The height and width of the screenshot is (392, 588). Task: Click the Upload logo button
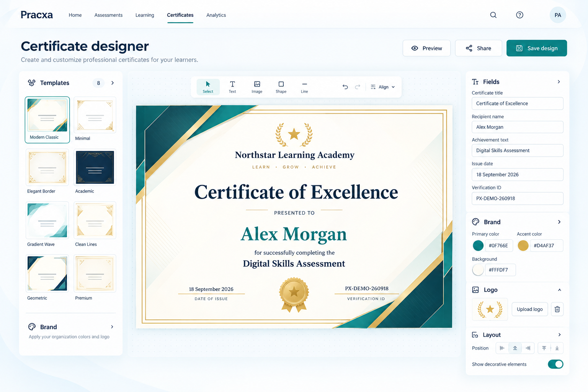(530, 309)
